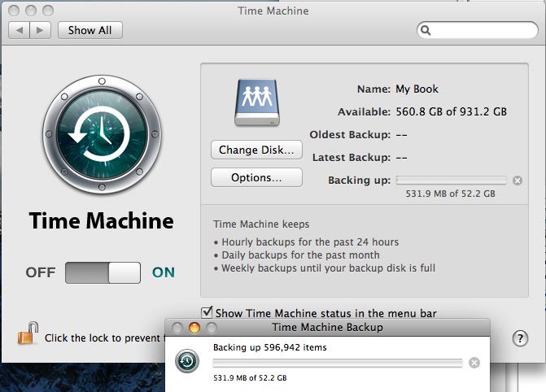This screenshot has height=392, width=546.
Task: Minimize the Time Machine Backup window
Action: 194,328
